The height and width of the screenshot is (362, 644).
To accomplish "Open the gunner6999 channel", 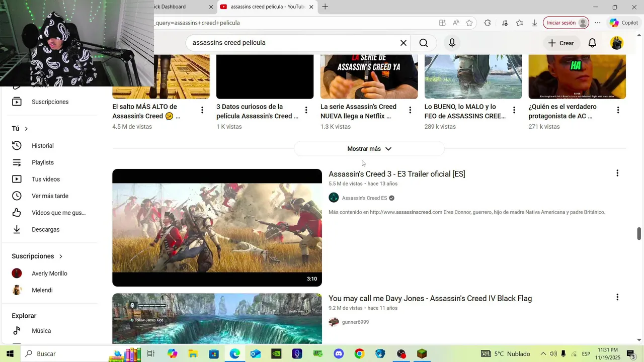I will [x=355, y=322].
